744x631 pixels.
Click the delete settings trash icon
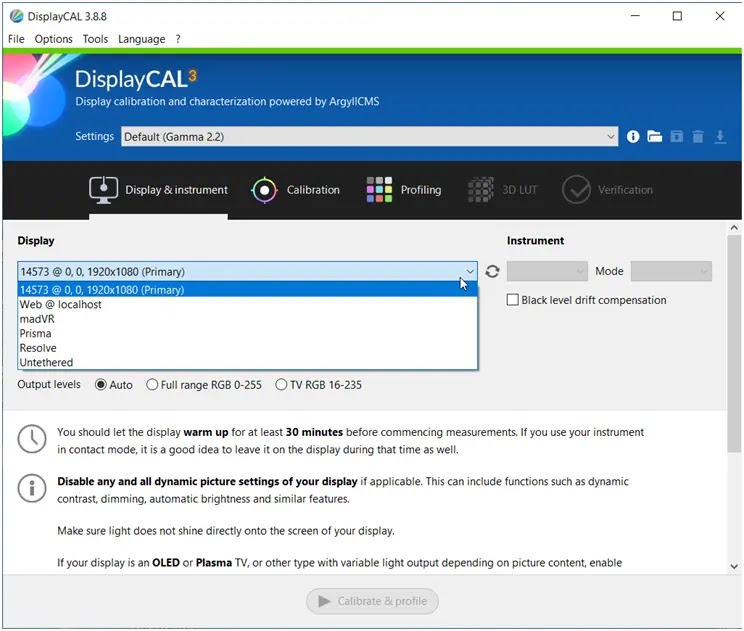click(x=698, y=137)
